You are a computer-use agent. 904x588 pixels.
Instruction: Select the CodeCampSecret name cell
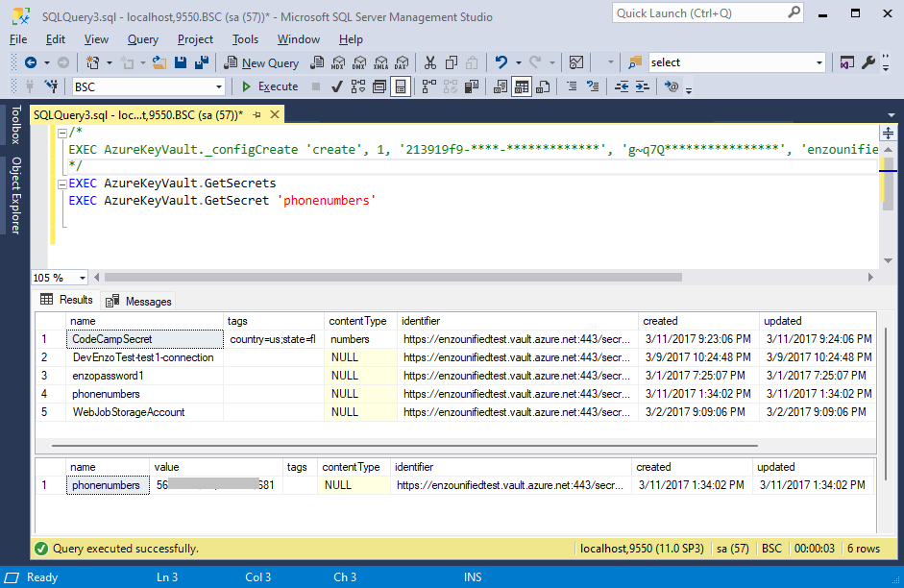145,339
